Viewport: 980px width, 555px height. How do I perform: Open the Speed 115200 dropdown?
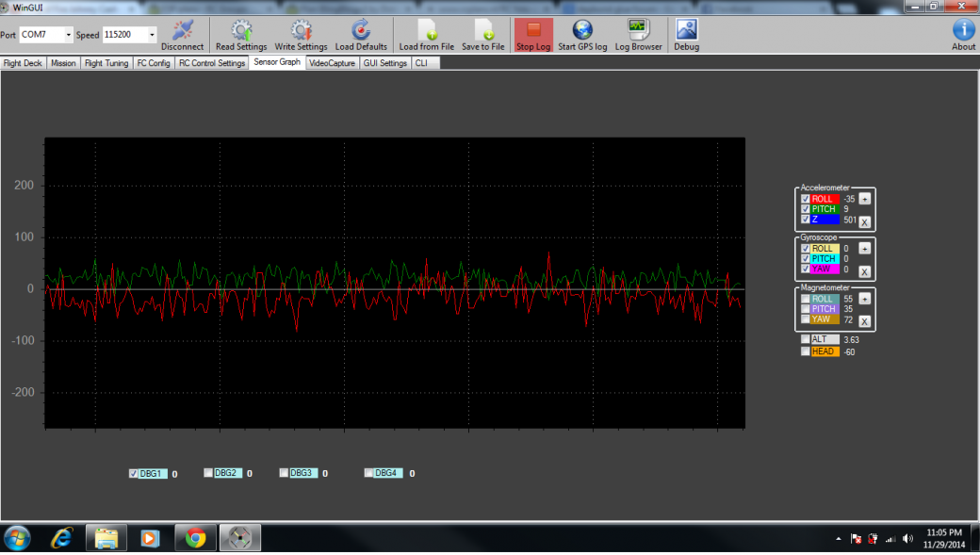pos(152,35)
